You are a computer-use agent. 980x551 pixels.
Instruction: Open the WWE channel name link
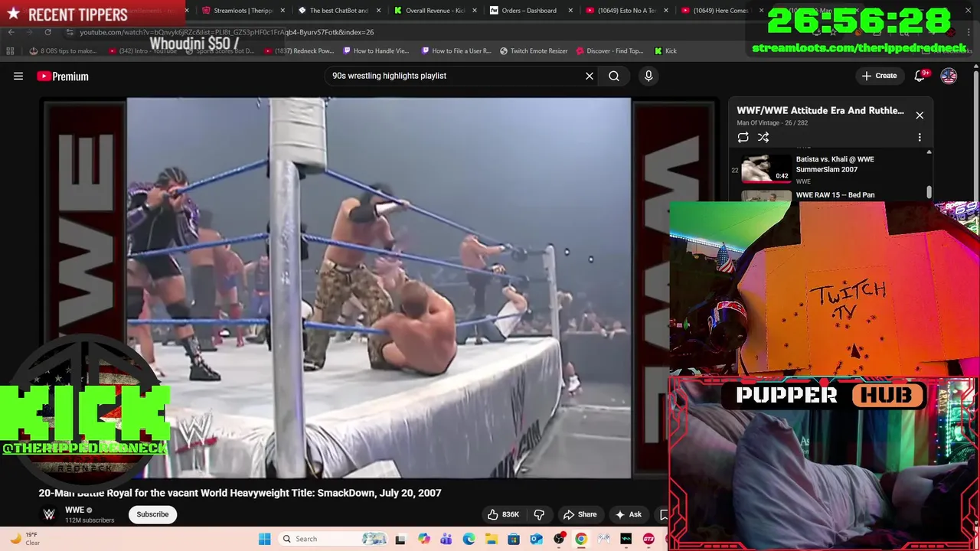pos(74,510)
